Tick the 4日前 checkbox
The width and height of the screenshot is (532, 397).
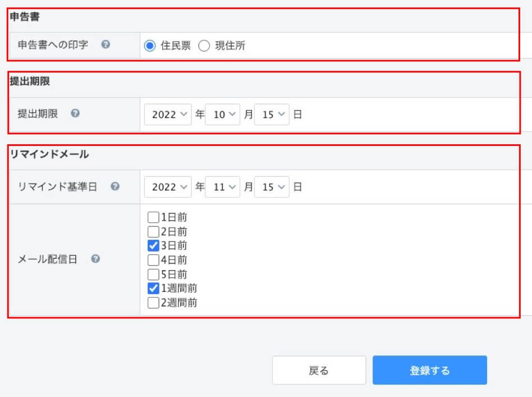point(153,260)
